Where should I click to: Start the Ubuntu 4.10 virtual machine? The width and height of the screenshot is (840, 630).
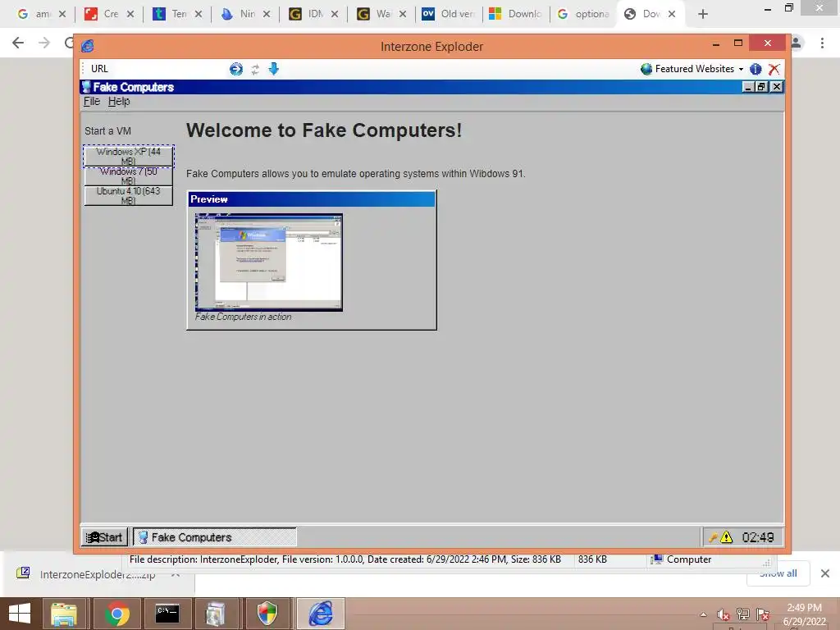129,195
